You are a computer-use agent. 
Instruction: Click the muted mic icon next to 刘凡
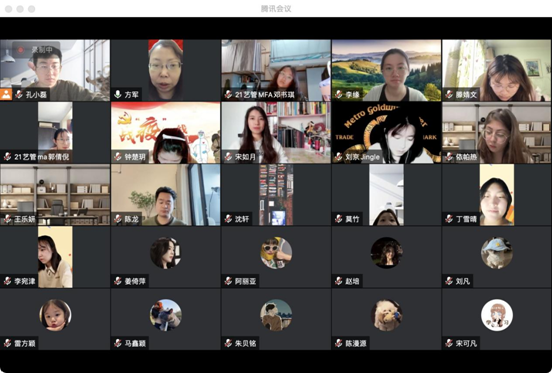point(449,281)
